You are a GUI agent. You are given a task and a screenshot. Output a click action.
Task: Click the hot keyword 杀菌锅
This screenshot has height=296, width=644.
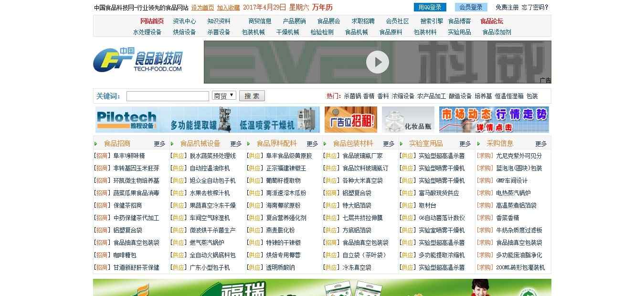[x=351, y=95]
